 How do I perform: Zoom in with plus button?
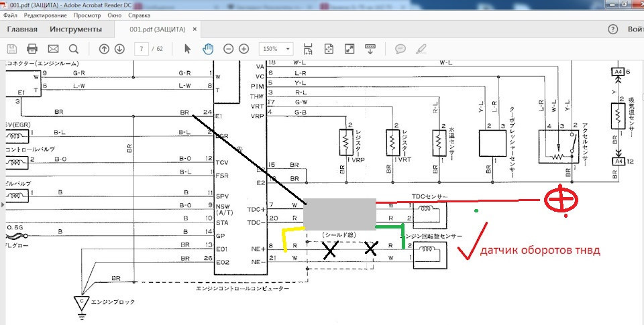pos(244,49)
